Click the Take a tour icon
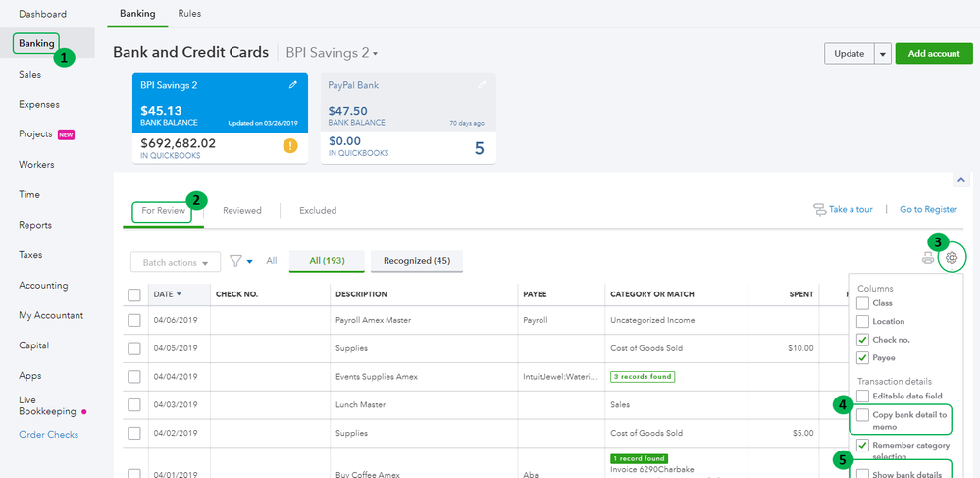 (819, 210)
